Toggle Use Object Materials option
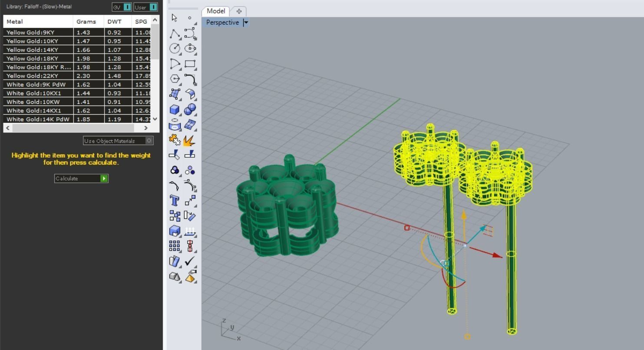644x350 pixels. 118,141
